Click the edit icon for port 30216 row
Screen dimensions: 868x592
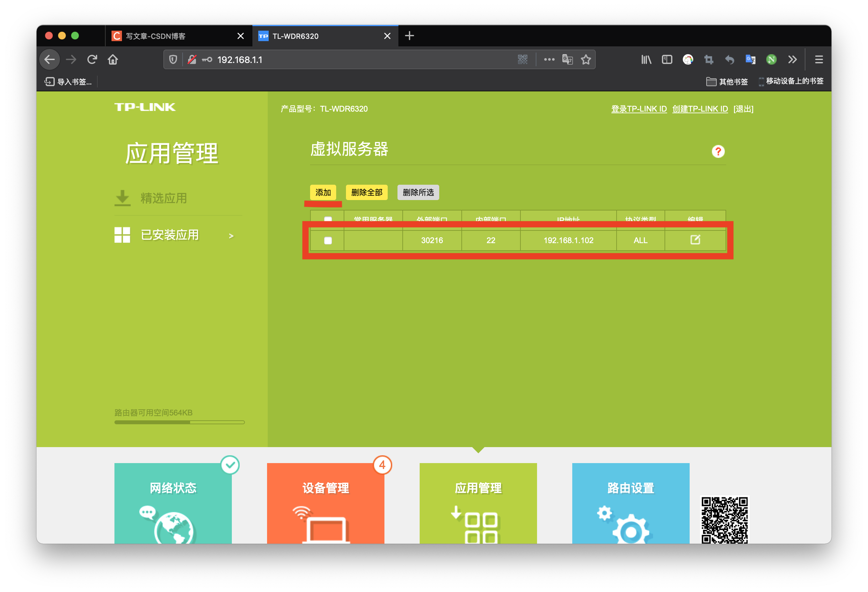(x=695, y=240)
